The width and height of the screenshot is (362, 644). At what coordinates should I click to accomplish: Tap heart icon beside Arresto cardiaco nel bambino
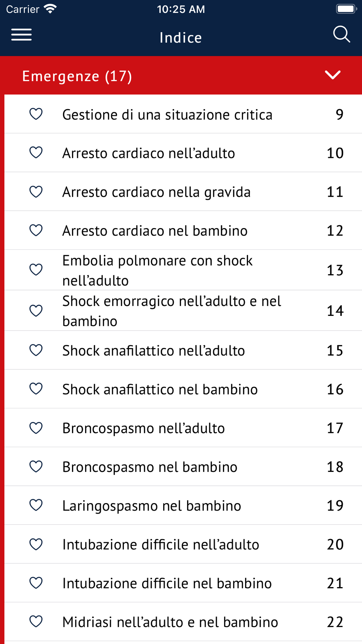36,230
